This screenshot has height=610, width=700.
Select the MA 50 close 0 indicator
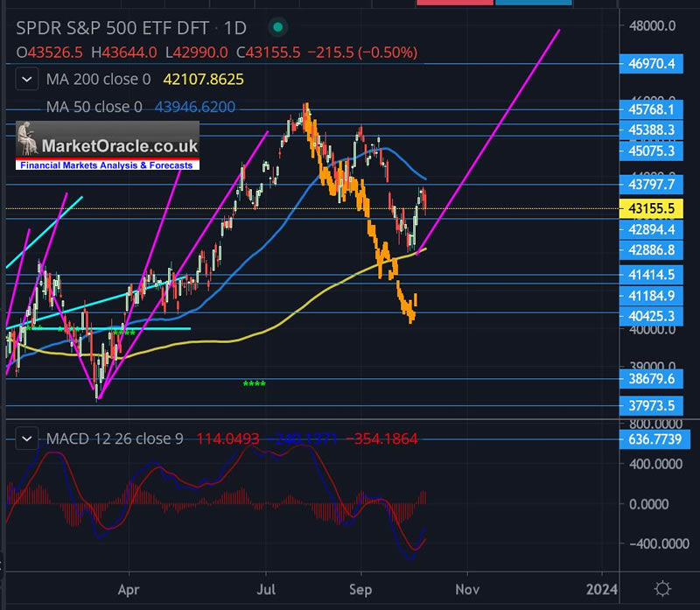pyautogui.click(x=94, y=107)
